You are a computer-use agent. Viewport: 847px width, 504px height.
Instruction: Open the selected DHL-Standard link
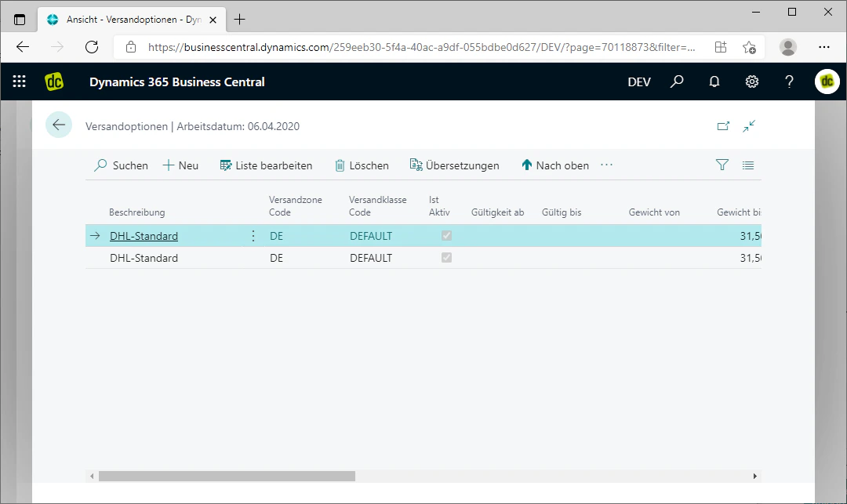[144, 236]
